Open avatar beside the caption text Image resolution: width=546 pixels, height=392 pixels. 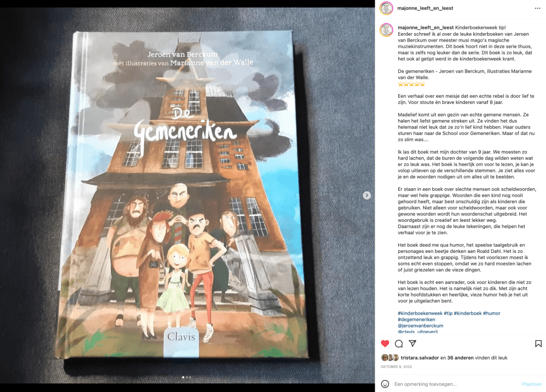386,30
